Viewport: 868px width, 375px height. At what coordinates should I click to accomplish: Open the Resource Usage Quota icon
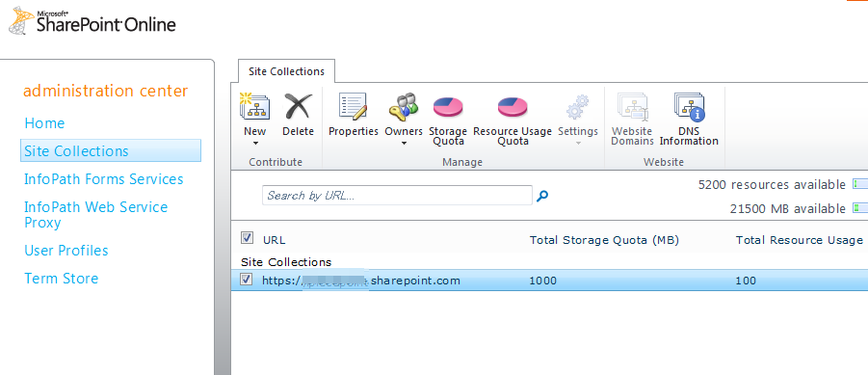[x=513, y=107]
